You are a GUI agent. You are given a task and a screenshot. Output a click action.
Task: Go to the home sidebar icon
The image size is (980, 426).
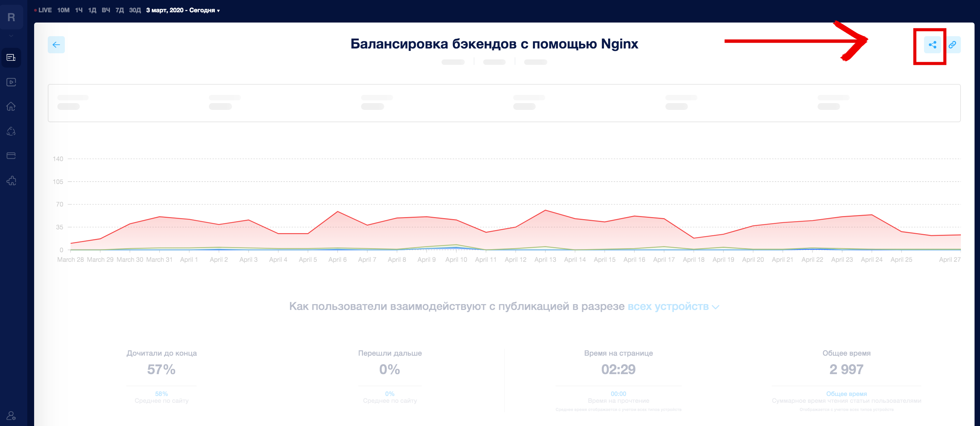tap(11, 106)
